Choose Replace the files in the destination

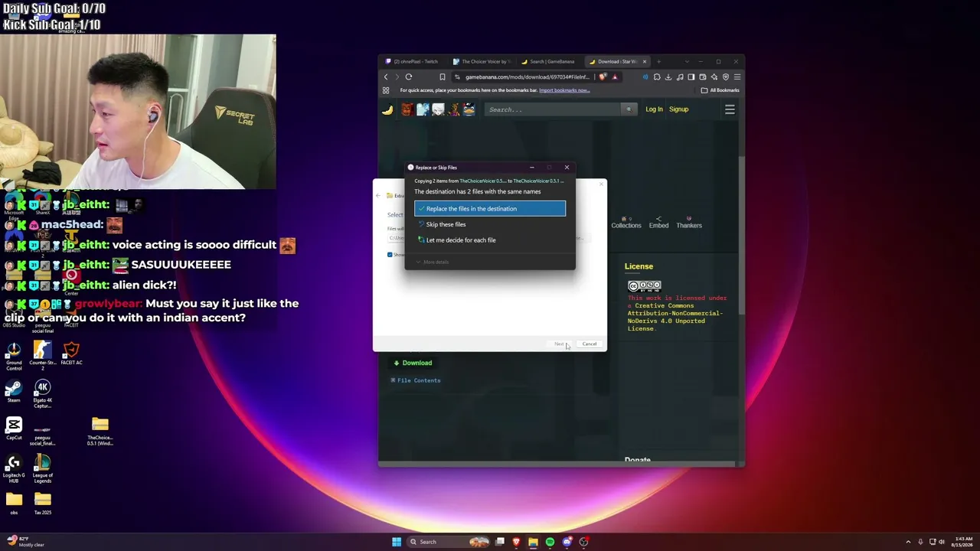[x=490, y=209]
